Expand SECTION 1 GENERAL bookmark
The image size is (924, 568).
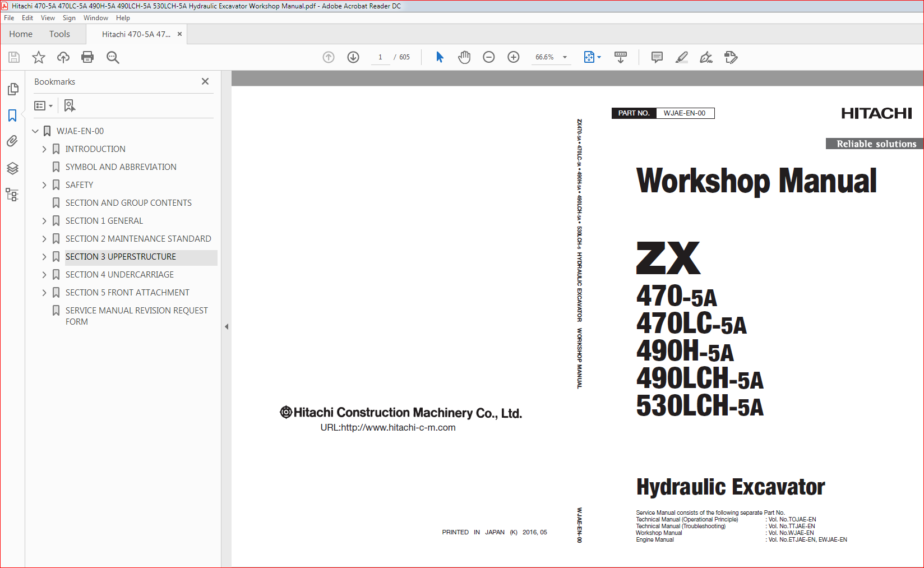[44, 221]
